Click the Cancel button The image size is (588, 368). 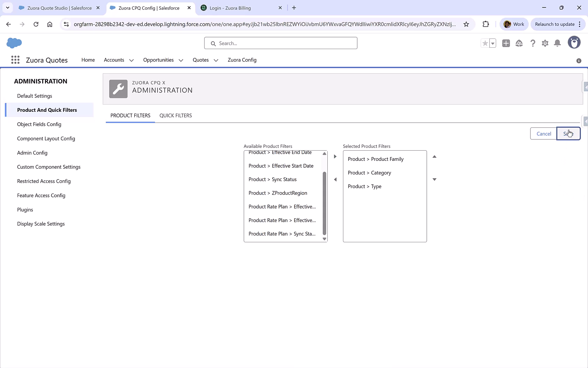click(543, 134)
